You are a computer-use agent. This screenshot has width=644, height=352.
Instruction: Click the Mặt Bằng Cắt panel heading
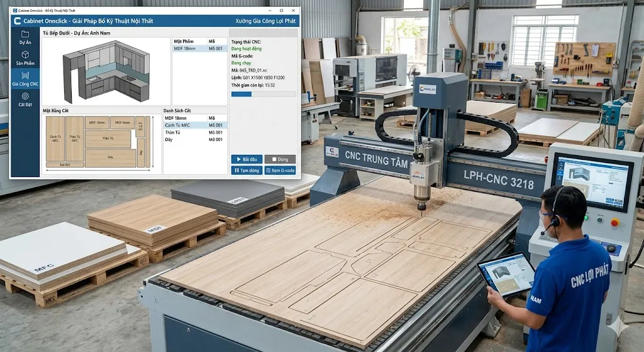pos(55,111)
